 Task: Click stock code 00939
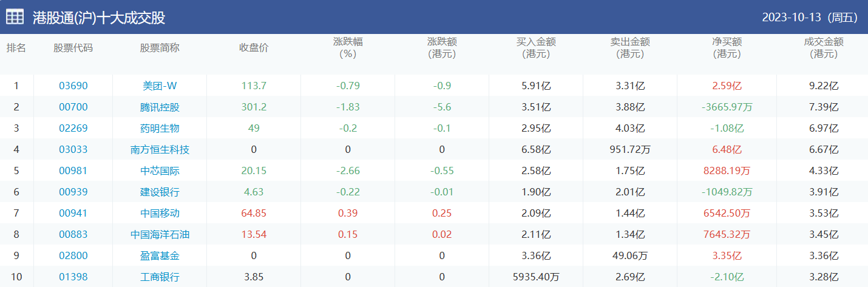coord(73,192)
